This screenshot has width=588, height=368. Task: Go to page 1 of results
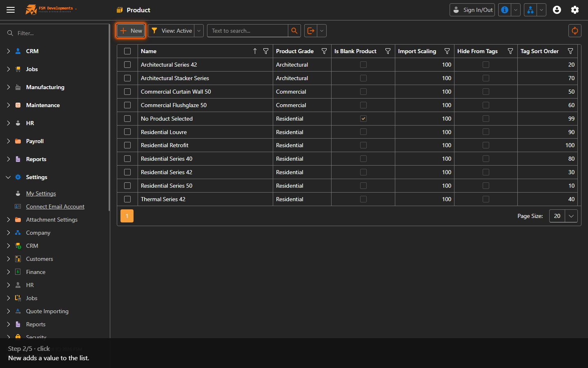(127, 216)
